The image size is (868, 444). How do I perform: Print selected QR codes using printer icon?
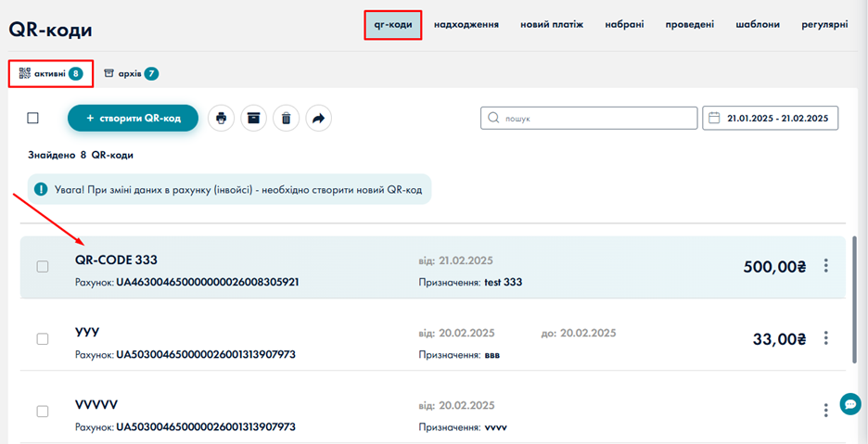[x=222, y=118]
